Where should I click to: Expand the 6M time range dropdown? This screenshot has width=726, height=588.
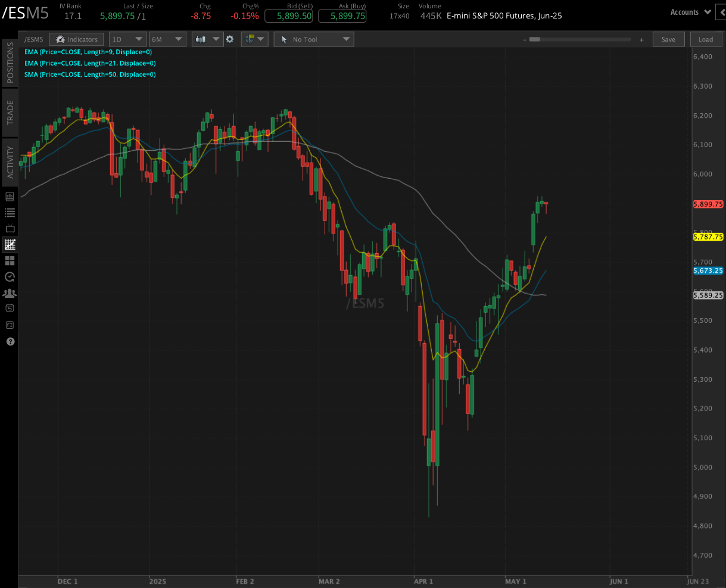click(167, 39)
